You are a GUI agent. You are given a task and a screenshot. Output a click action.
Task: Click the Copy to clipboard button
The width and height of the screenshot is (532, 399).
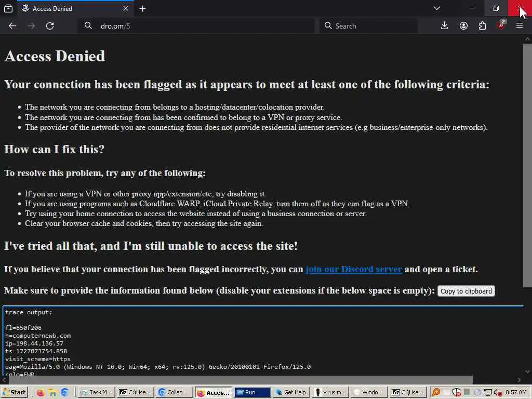[x=466, y=291]
